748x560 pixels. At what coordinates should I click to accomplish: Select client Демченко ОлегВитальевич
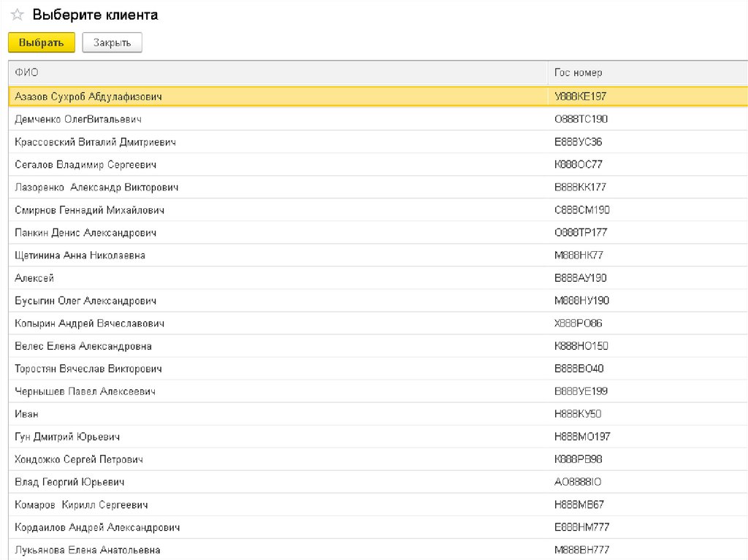78,119
